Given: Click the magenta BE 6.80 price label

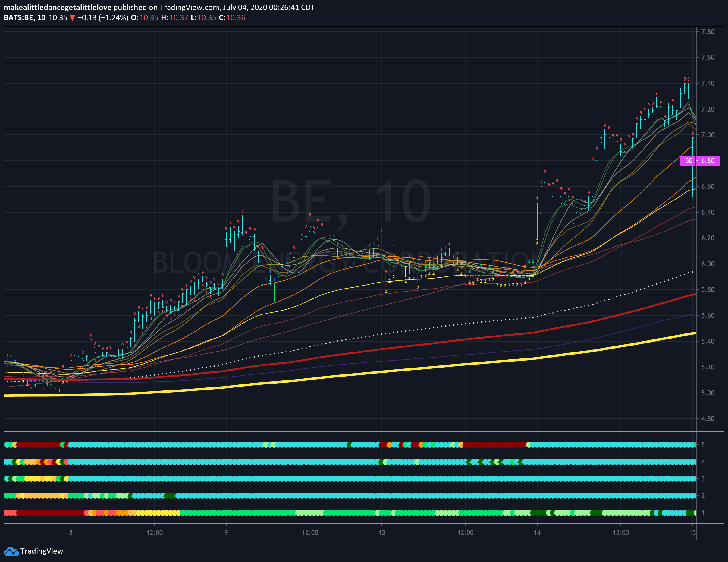Looking at the screenshot, I should (x=700, y=161).
